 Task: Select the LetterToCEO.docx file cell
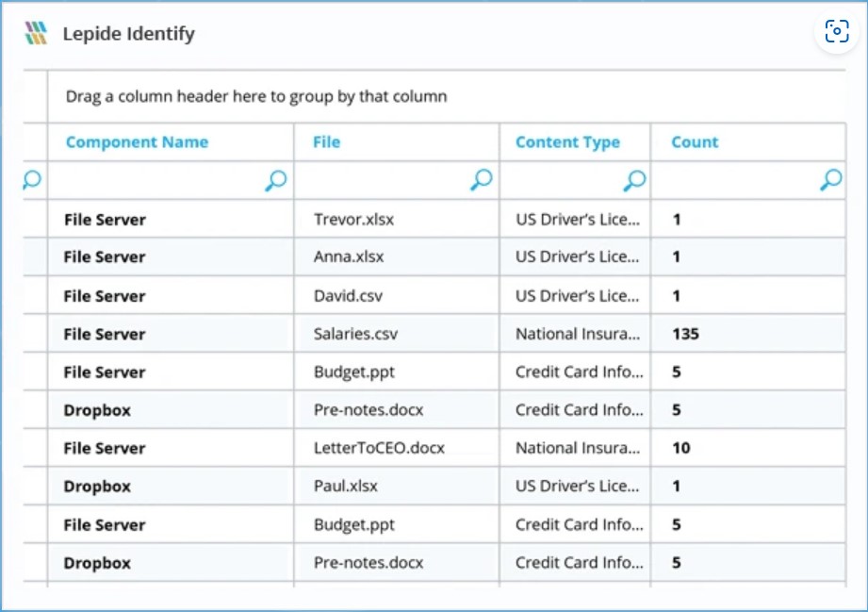point(397,448)
